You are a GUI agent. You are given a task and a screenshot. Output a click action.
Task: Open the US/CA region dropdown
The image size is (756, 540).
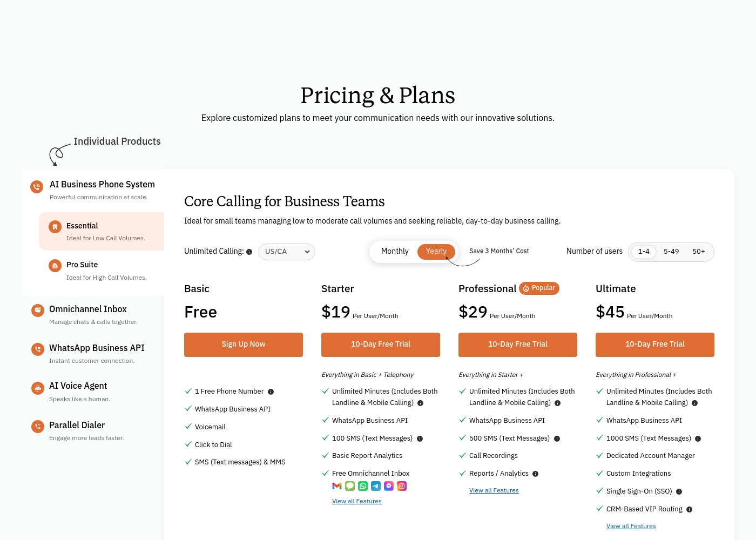coord(287,252)
